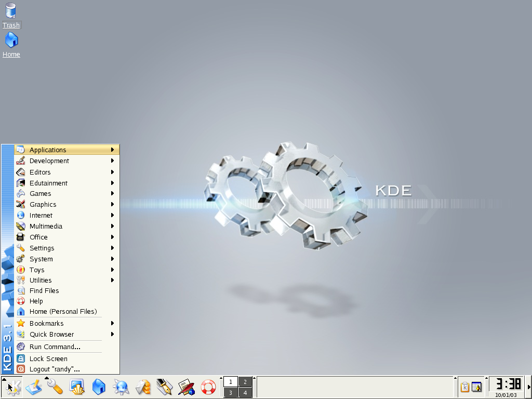Launch the fountain pen word processor panel icon
This screenshot has height=399, width=532.
165,387
